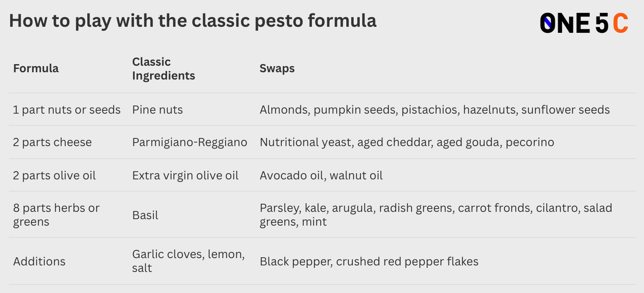Select the '2 parts cheese' cell

[x=52, y=142]
